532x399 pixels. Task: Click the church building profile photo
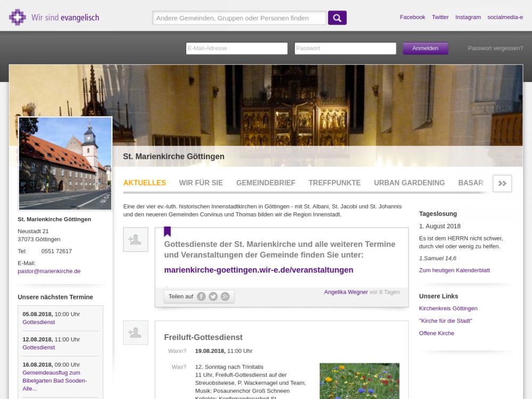point(65,163)
